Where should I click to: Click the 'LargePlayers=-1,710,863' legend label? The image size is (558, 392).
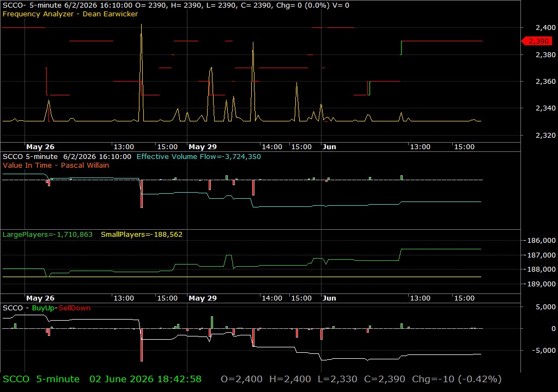point(47,235)
